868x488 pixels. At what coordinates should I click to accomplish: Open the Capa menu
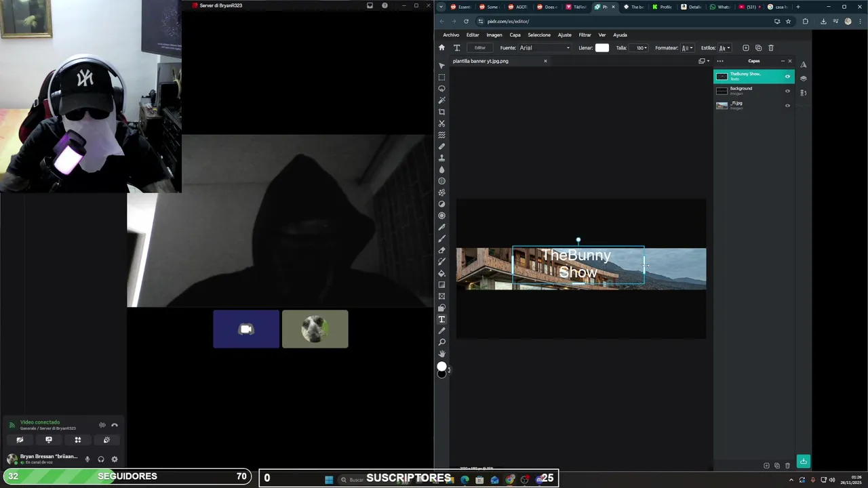515,35
